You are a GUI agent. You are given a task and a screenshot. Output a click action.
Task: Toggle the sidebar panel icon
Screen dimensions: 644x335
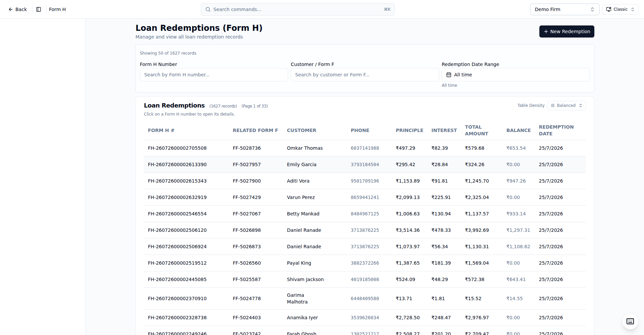coord(39,9)
